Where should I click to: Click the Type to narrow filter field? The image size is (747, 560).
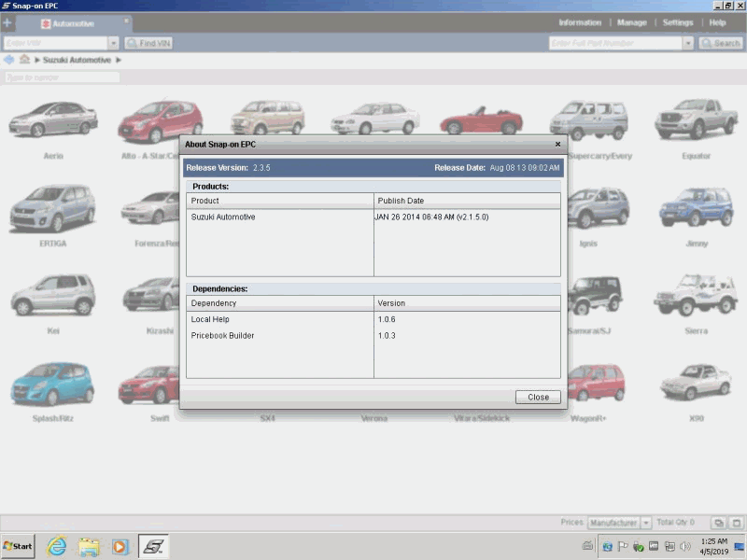tap(62, 77)
